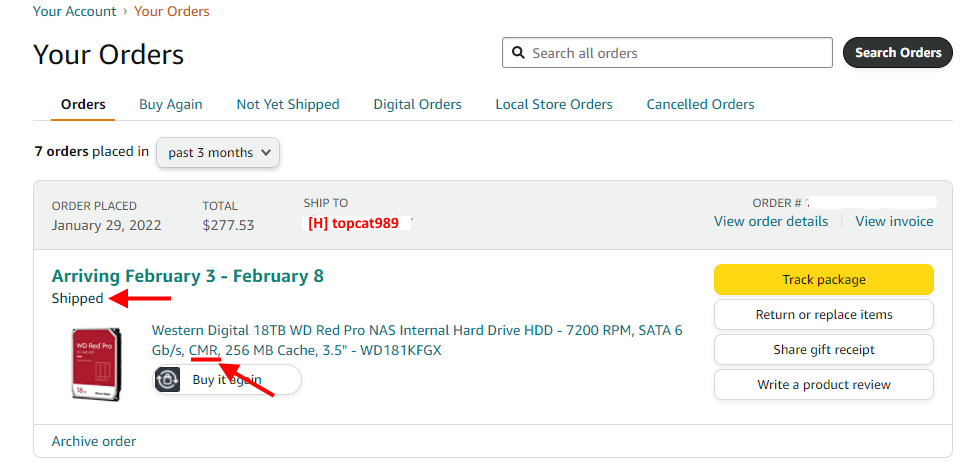The height and width of the screenshot is (462, 966).
Task: Click Share gift receipt button
Action: tap(824, 349)
